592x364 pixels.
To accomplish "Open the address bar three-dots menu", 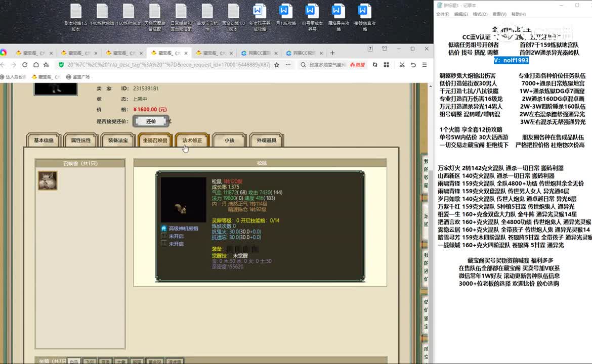I will [x=288, y=65].
